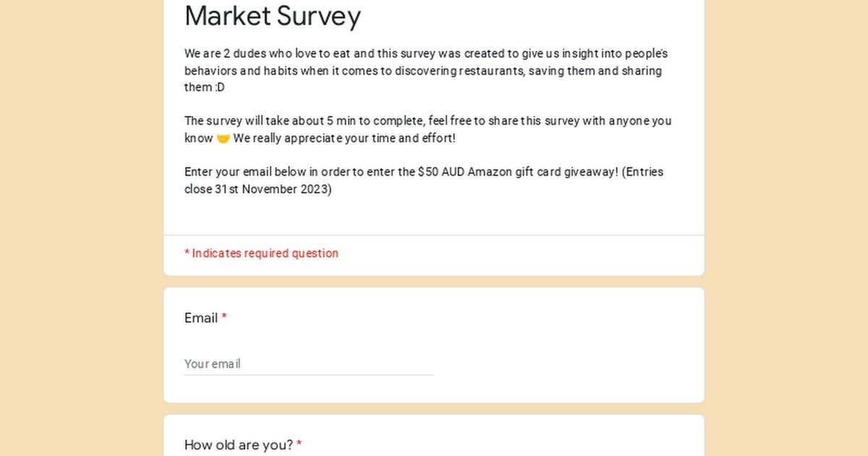868x456 pixels.
Task: Click the phrase 'We really appreciate your time and effort!'
Action: tap(344, 138)
